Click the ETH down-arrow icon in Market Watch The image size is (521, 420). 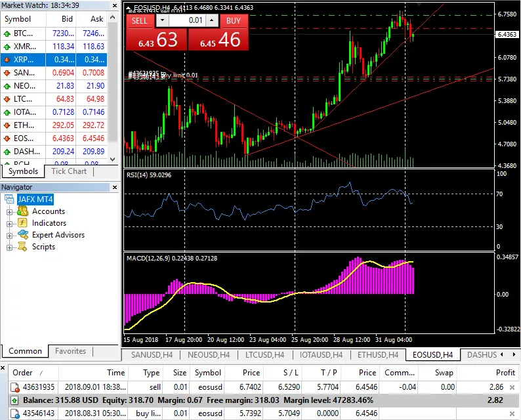7,125
